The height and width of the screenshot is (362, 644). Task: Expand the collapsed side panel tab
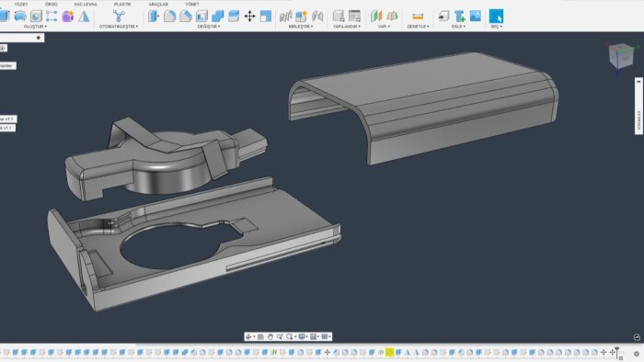click(x=638, y=106)
